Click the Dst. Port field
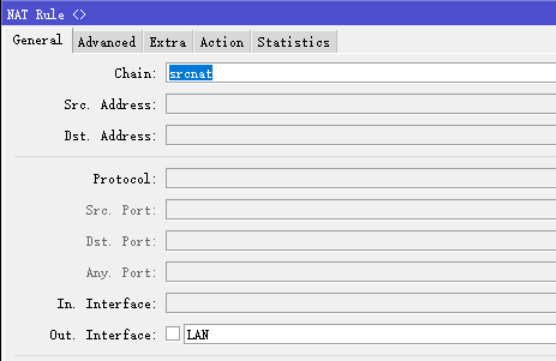This screenshot has width=556, height=361. (x=361, y=240)
